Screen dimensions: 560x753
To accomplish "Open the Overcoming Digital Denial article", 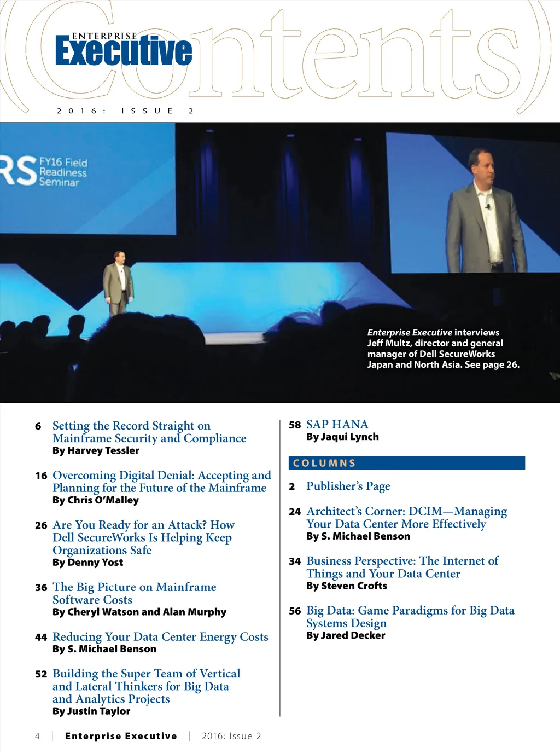I will pos(161,482).
